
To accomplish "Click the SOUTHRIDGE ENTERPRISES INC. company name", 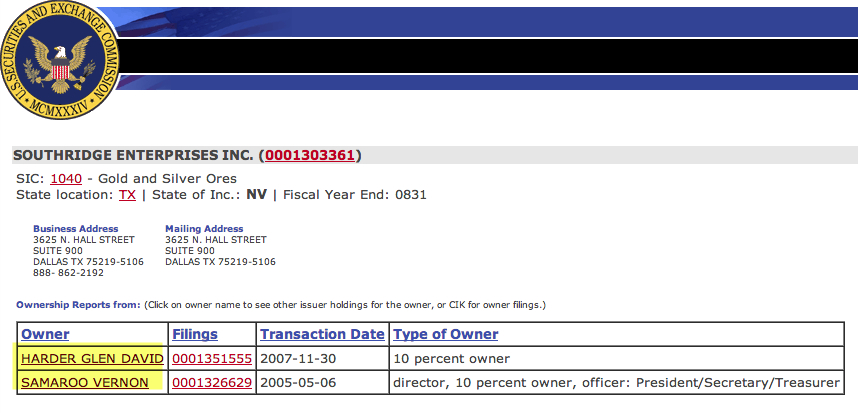I will (134, 156).
